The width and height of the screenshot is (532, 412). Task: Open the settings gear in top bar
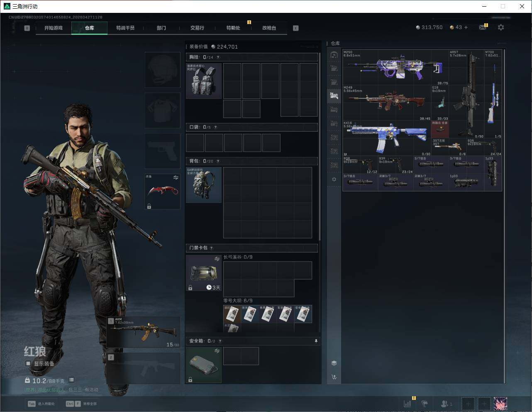[x=501, y=27]
